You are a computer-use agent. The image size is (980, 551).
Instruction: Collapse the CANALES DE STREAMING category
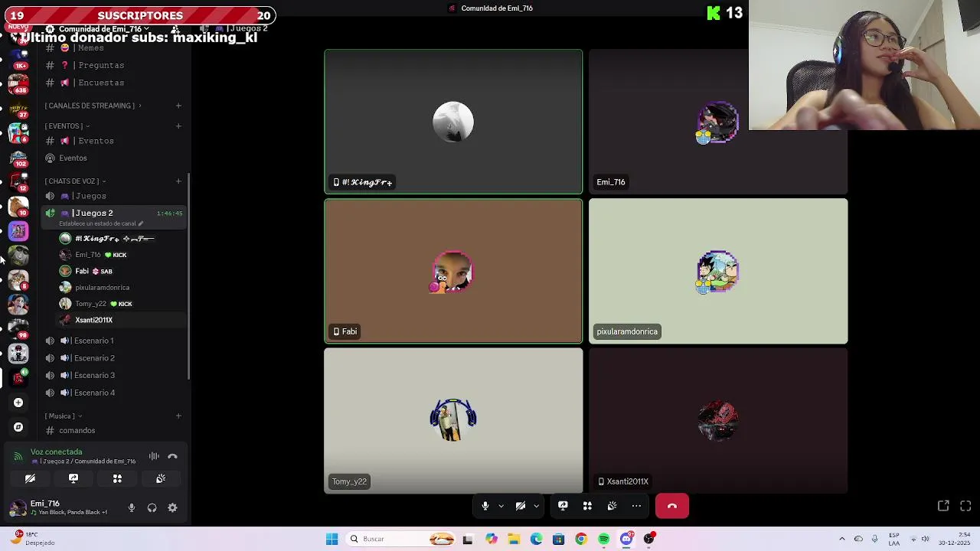(x=93, y=106)
